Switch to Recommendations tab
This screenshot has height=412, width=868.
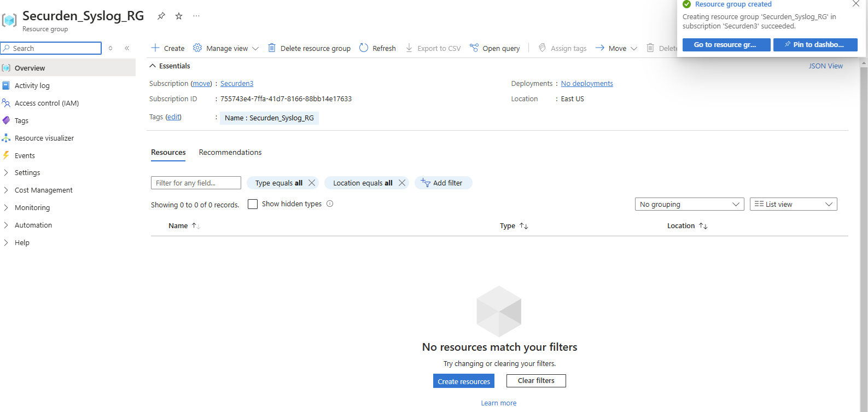pos(230,152)
